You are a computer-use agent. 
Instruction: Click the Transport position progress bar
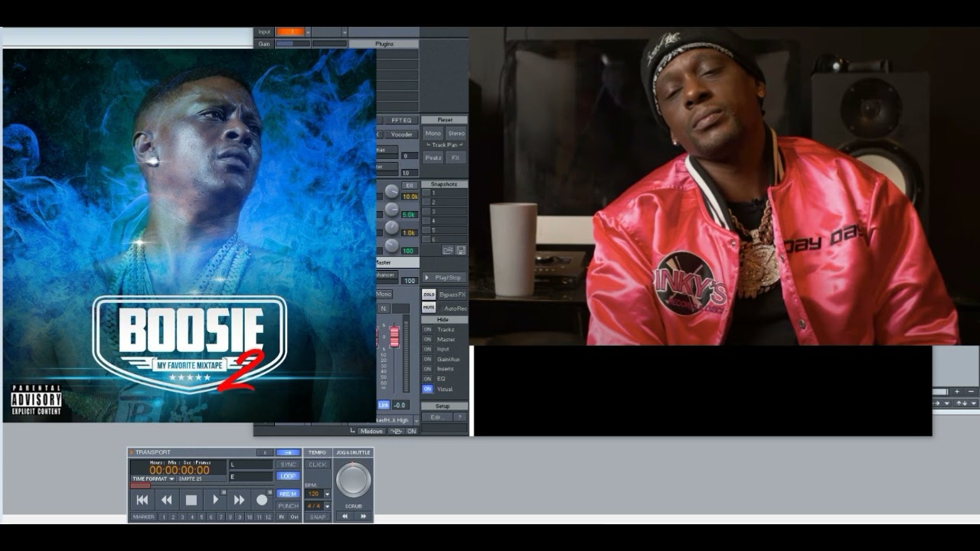[140, 485]
